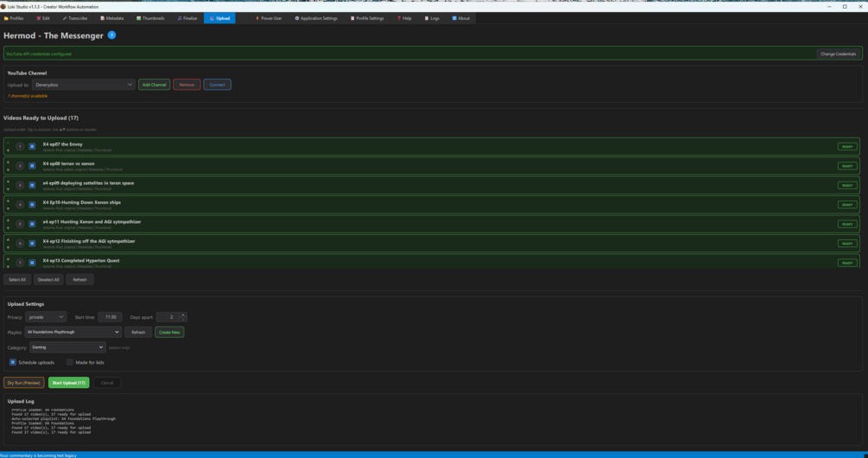Decrease Days apart with down stepper arrow
Screen dimensions: 868x458
(x=183, y=320)
